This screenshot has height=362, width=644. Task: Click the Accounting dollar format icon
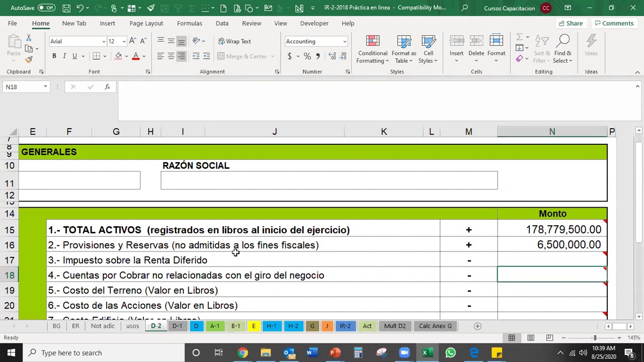click(x=289, y=56)
